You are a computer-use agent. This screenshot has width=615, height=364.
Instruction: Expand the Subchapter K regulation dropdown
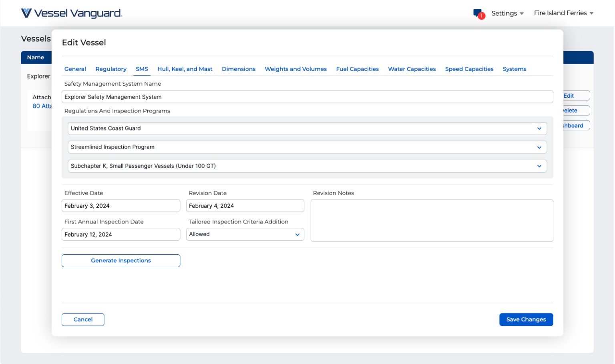(x=307, y=166)
